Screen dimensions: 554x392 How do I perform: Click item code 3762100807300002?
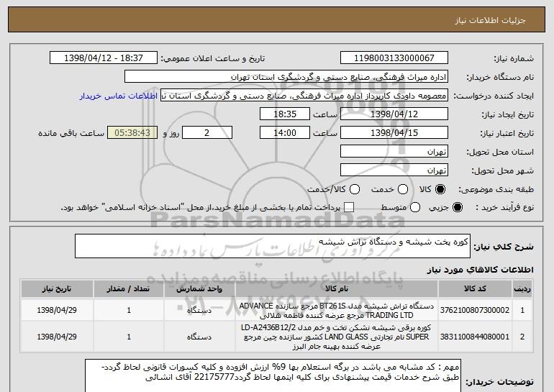475,310
